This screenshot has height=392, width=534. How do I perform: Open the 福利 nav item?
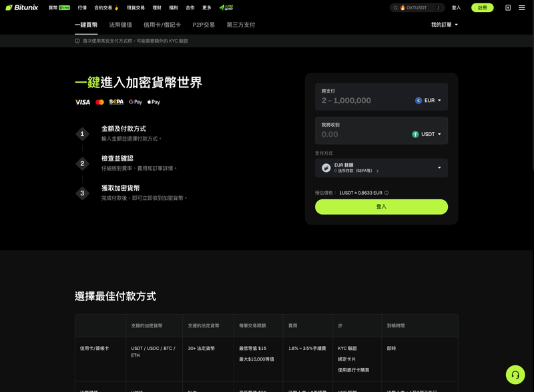174,7
